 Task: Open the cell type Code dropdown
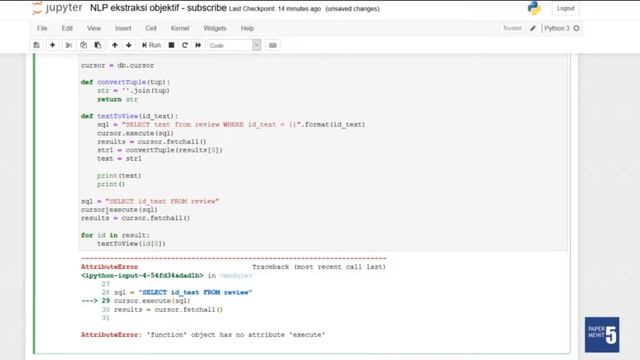(234, 45)
